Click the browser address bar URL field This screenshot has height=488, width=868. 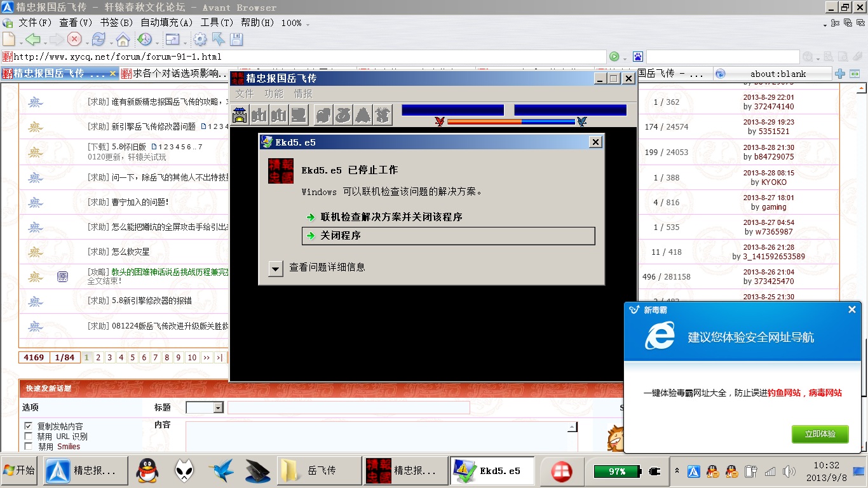[x=304, y=57]
